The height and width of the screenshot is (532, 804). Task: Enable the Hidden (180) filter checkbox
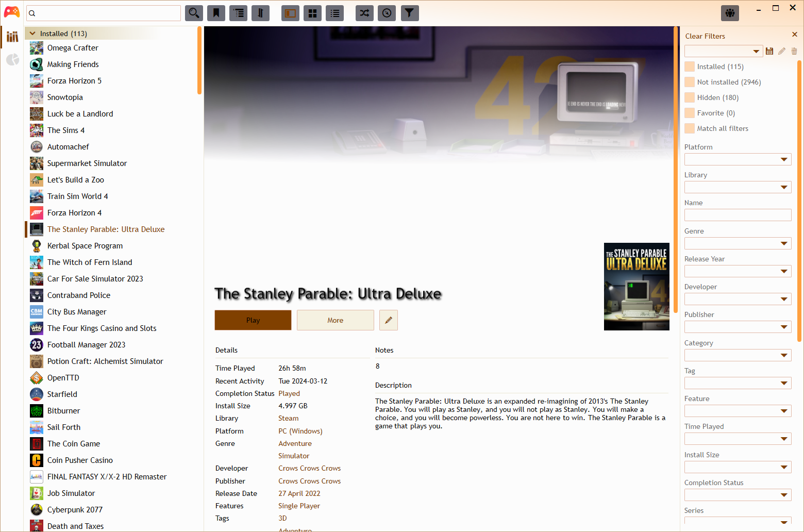tap(690, 97)
